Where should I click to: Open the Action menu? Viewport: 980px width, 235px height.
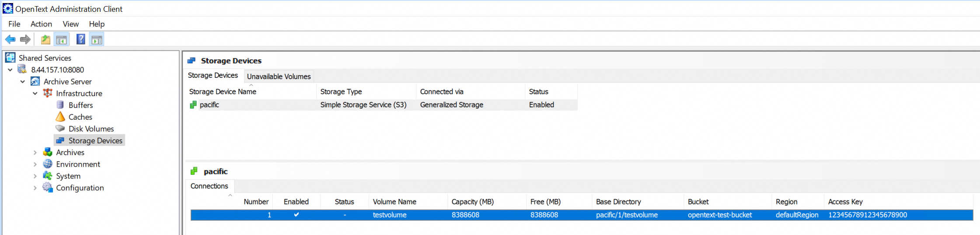pos(41,24)
